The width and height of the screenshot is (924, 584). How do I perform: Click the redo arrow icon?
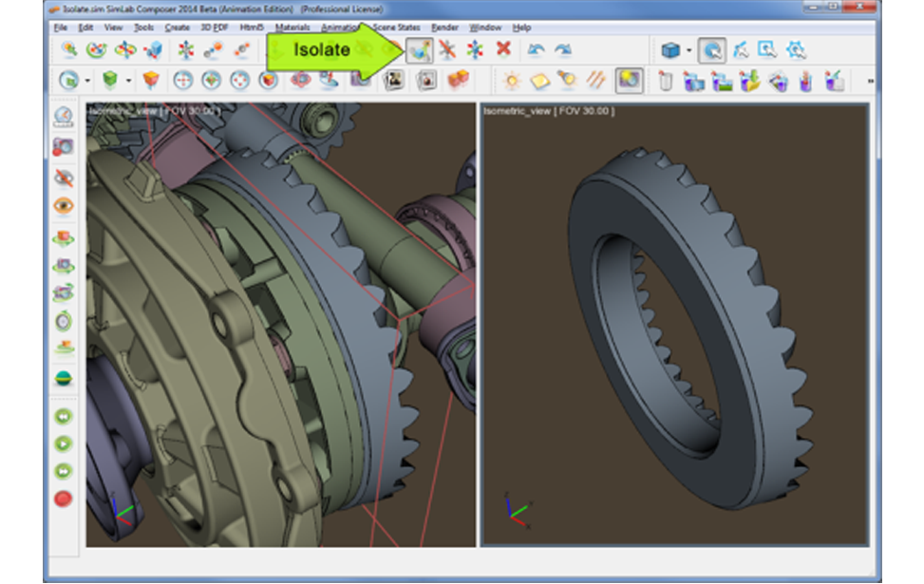pos(563,49)
